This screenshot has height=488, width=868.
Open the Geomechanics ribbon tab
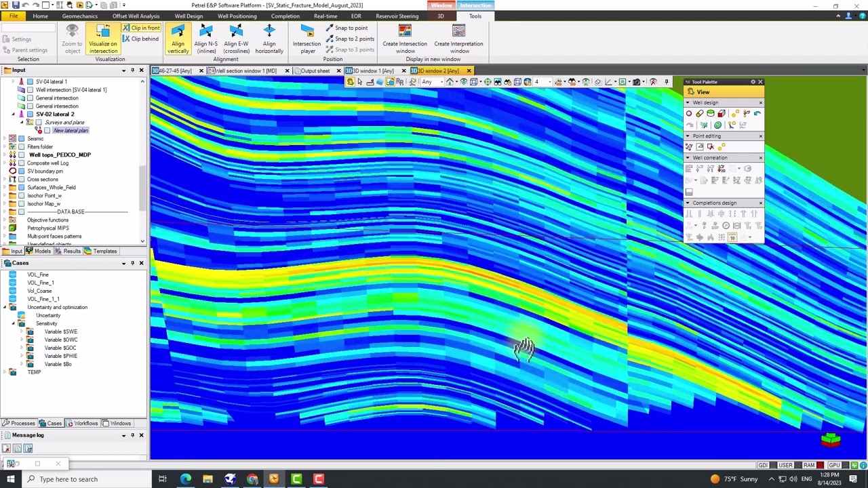coord(80,16)
